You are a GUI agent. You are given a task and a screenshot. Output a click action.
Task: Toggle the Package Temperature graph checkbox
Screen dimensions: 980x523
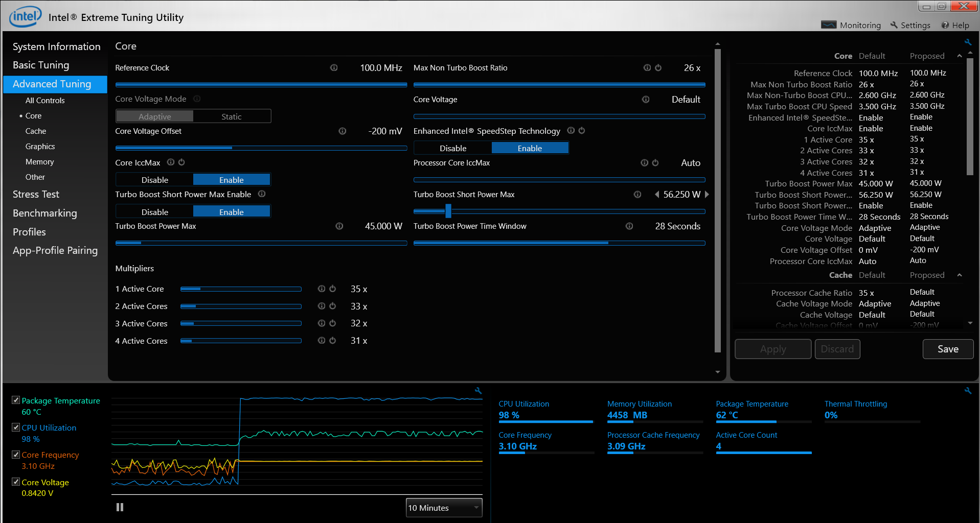tap(16, 400)
